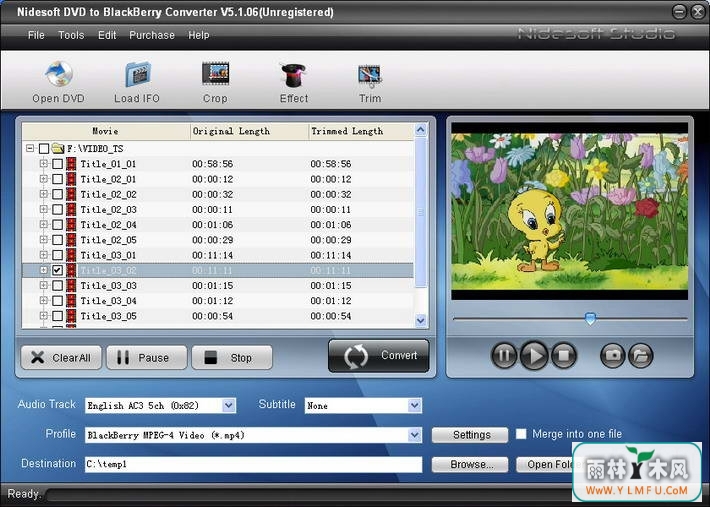The image size is (710, 507).
Task: Expand the Title_01_01 node
Action: tap(43, 163)
